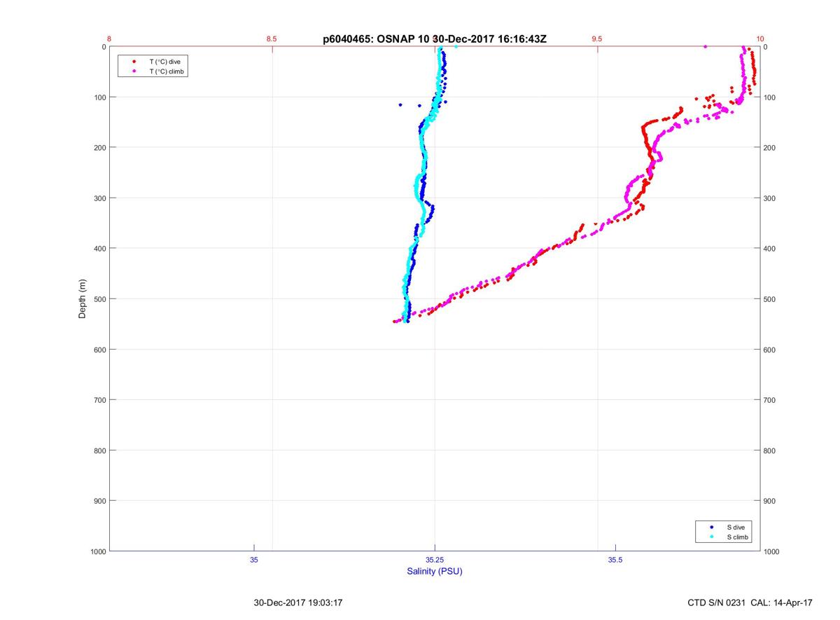Click the left-axis 400 depth tick label

pos(99,249)
